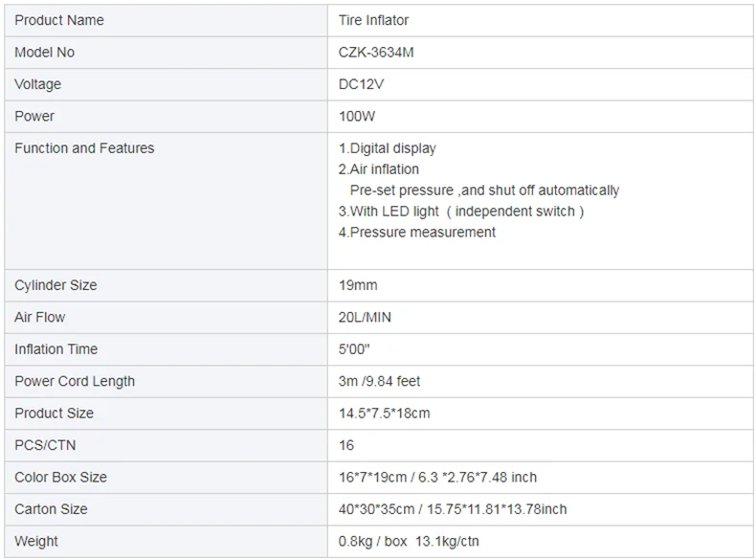
Task: Select the Digital display feature line
Action: tap(388, 148)
